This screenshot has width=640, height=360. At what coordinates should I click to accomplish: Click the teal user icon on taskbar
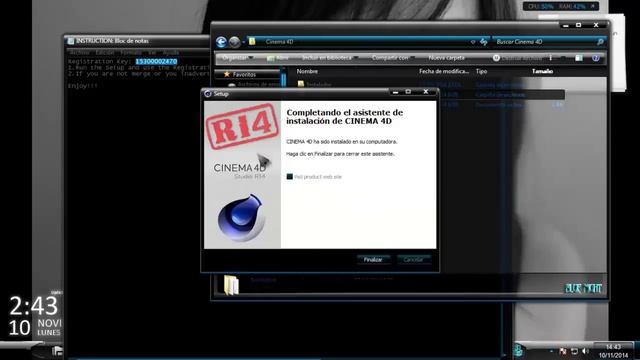click(x=518, y=350)
